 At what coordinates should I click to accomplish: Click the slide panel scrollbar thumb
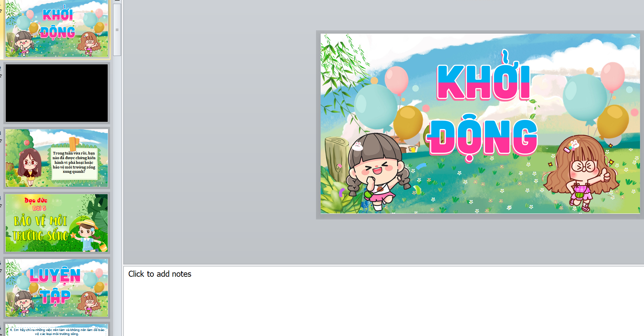tap(117, 30)
